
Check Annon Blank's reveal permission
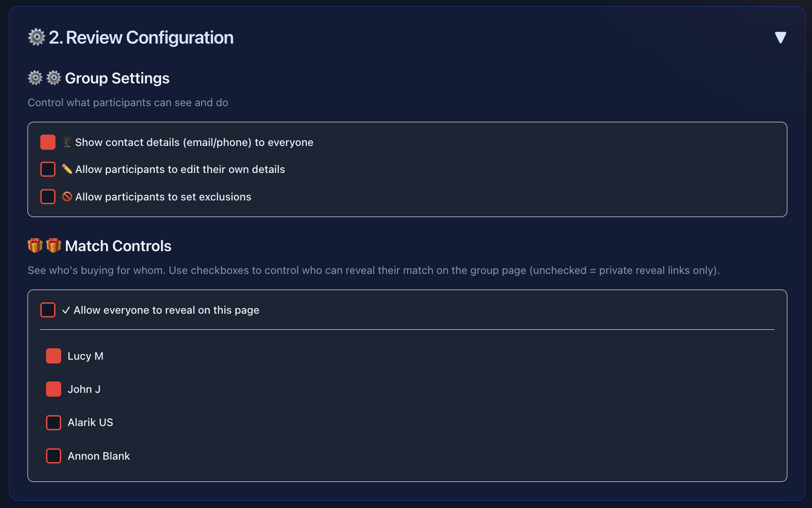tap(53, 456)
